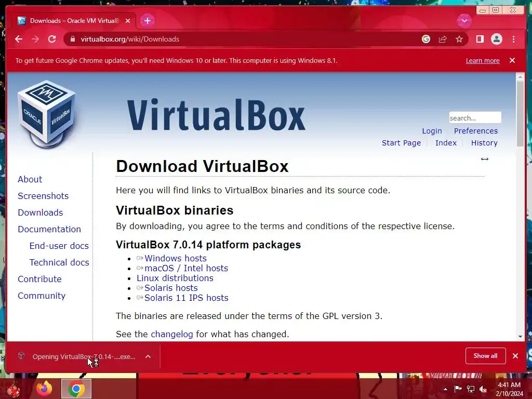Image resolution: width=532 pixels, height=399 pixels.
Task: Open a new tab with the plus button
Action: pos(147,21)
